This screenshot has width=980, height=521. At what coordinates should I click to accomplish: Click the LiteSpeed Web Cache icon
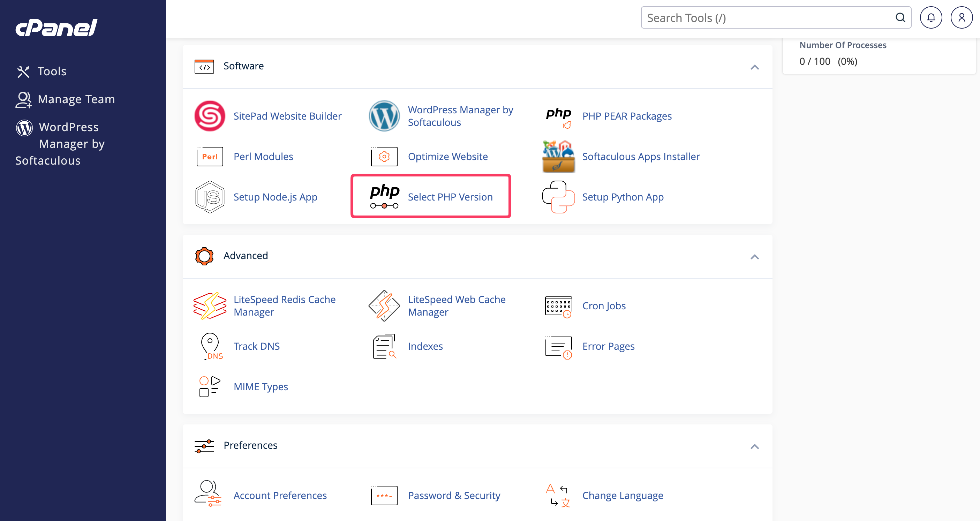384,306
